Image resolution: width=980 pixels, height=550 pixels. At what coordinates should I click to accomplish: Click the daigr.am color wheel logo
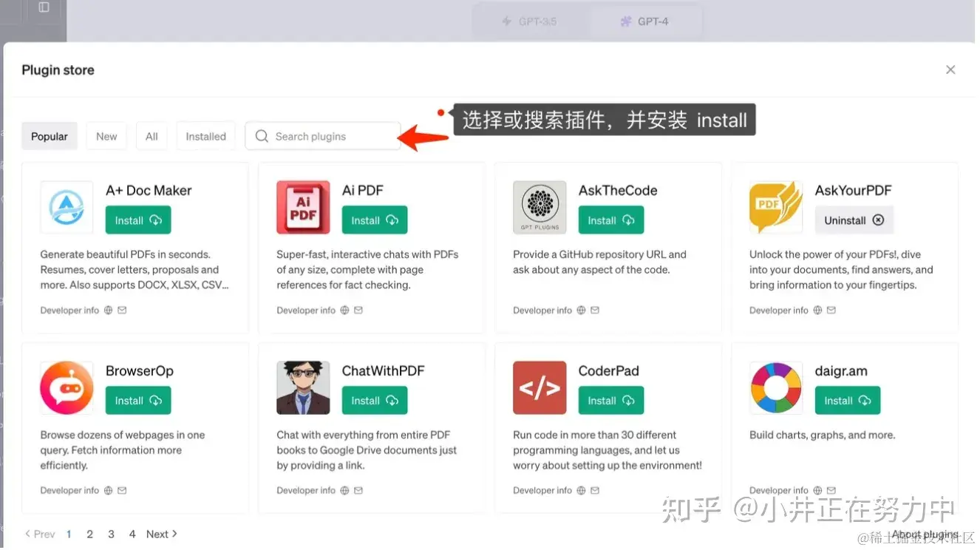click(776, 388)
